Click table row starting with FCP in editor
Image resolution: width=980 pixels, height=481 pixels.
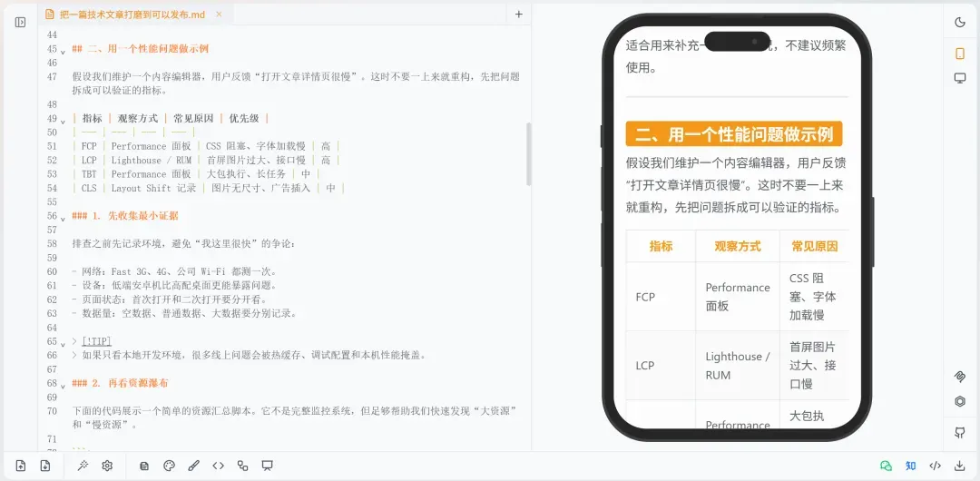click(x=206, y=146)
